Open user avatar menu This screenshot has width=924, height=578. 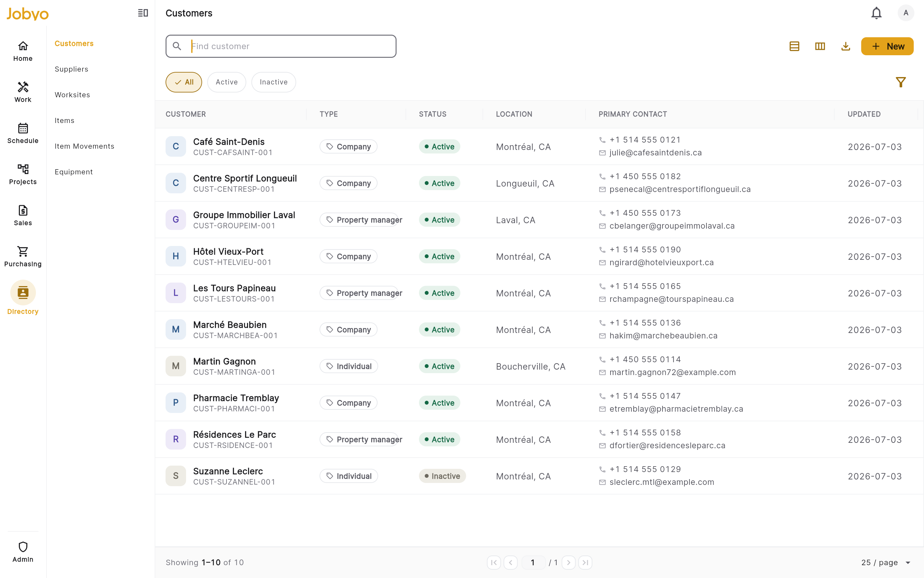coord(906,13)
